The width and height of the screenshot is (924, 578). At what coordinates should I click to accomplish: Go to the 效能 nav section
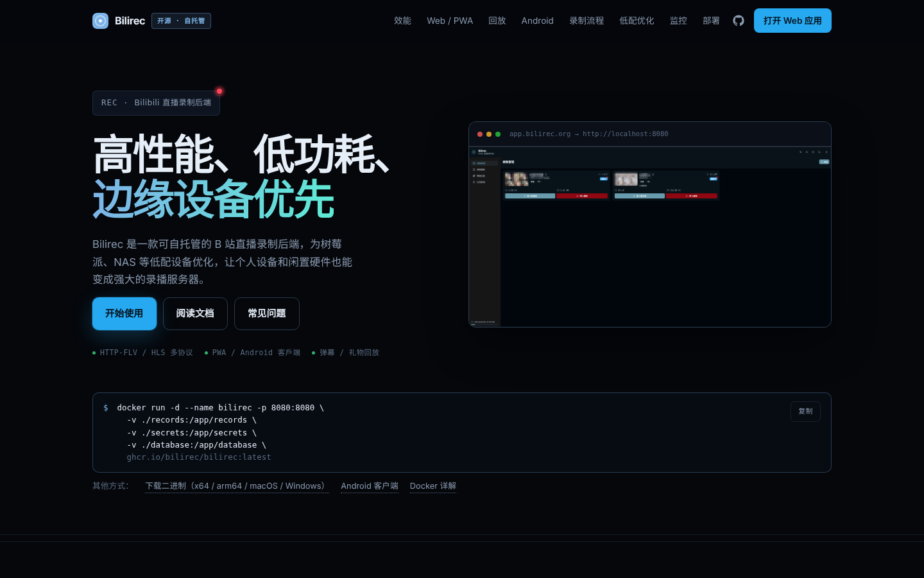402,21
